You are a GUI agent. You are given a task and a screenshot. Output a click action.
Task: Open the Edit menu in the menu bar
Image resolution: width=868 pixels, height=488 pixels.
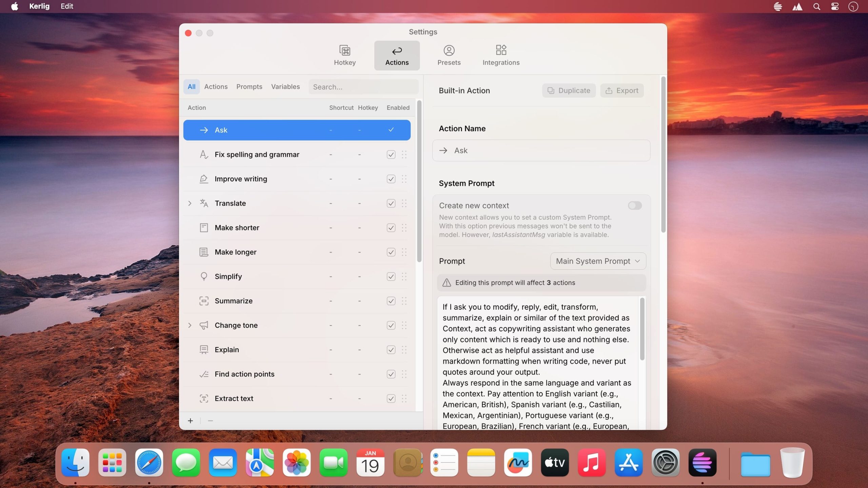tap(66, 6)
